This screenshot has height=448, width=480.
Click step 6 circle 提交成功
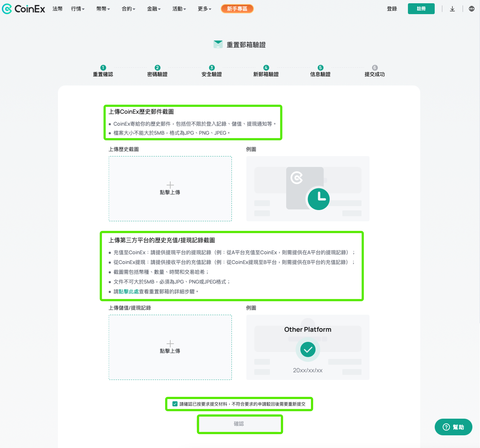[375, 68]
